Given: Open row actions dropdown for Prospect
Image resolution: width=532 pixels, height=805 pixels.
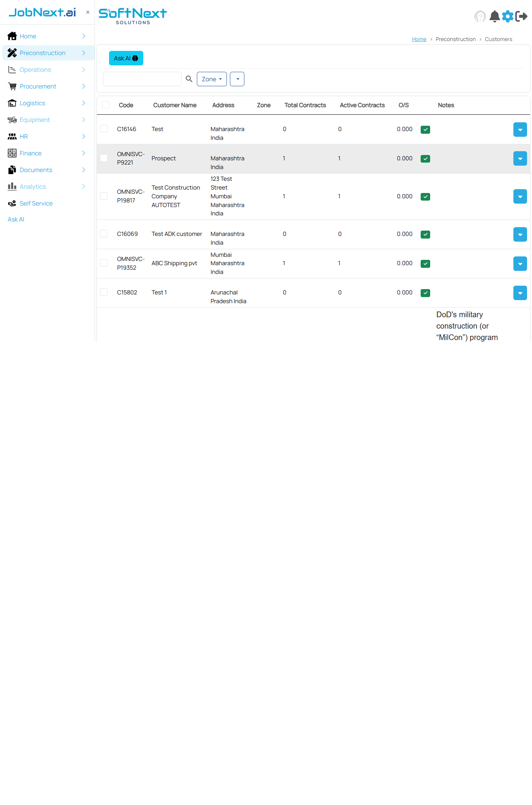Looking at the screenshot, I should pyautogui.click(x=520, y=158).
